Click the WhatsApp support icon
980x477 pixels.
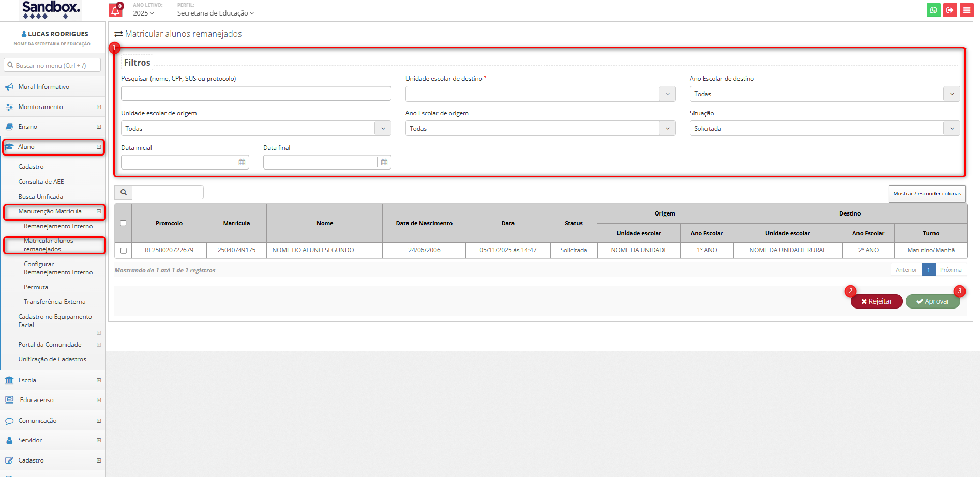click(x=933, y=10)
